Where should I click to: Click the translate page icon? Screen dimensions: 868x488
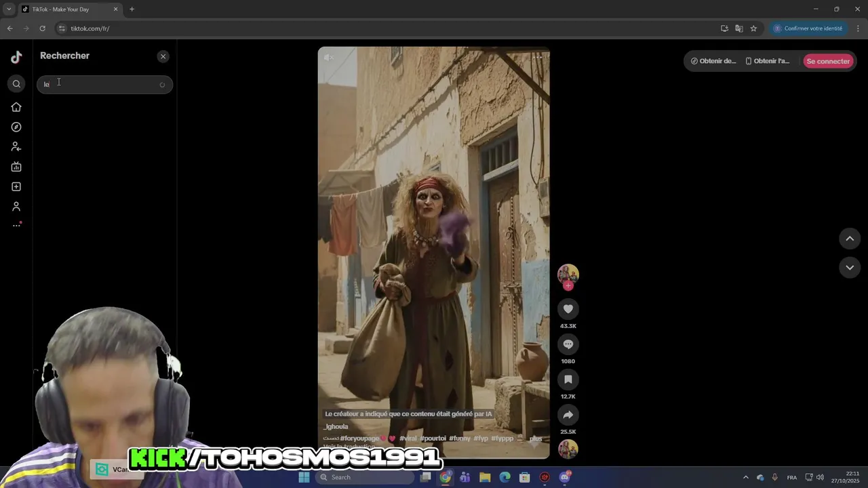(x=739, y=28)
